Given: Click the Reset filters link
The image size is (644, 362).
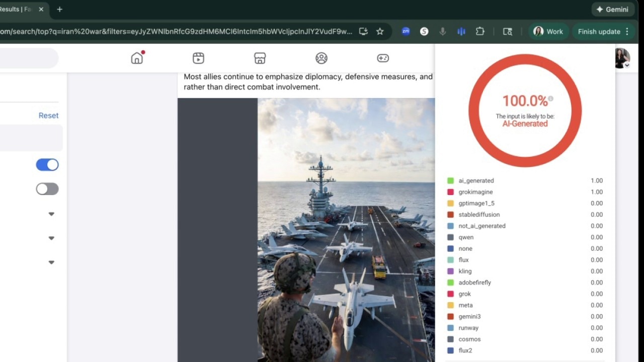Looking at the screenshot, I should (48, 116).
